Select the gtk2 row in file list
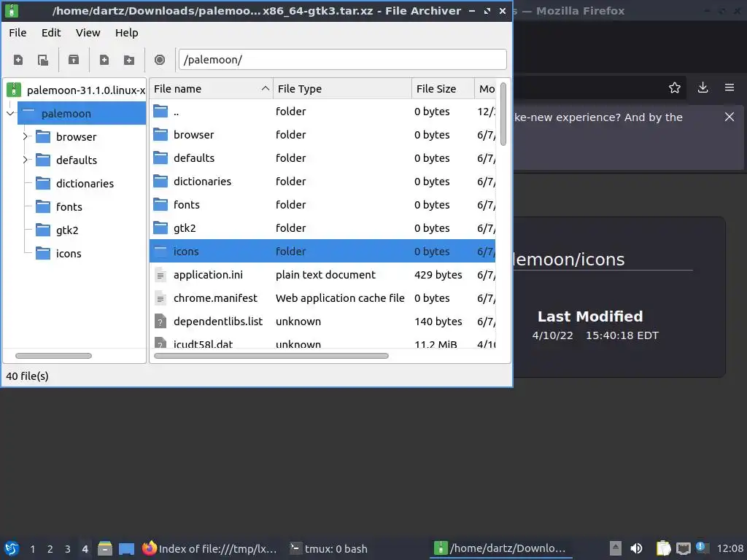Viewport: 747px width, 560px height. 322,228
